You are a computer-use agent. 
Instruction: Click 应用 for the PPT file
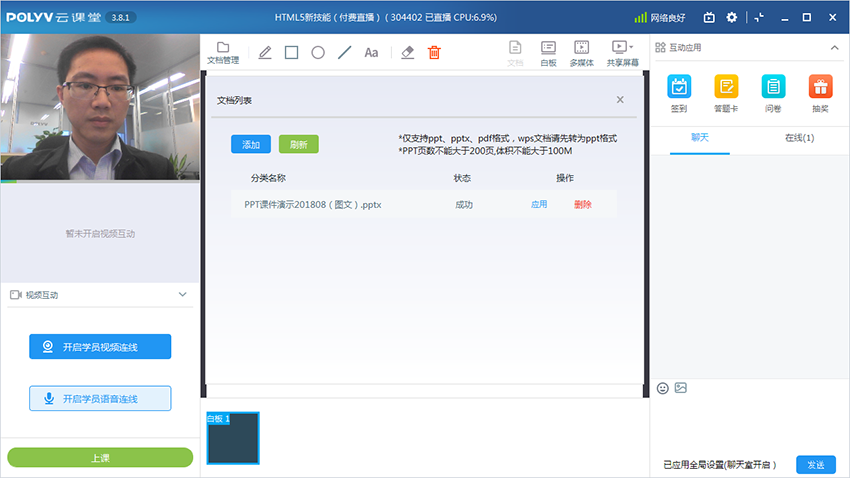pyautogui.click(x=539, y=204)
